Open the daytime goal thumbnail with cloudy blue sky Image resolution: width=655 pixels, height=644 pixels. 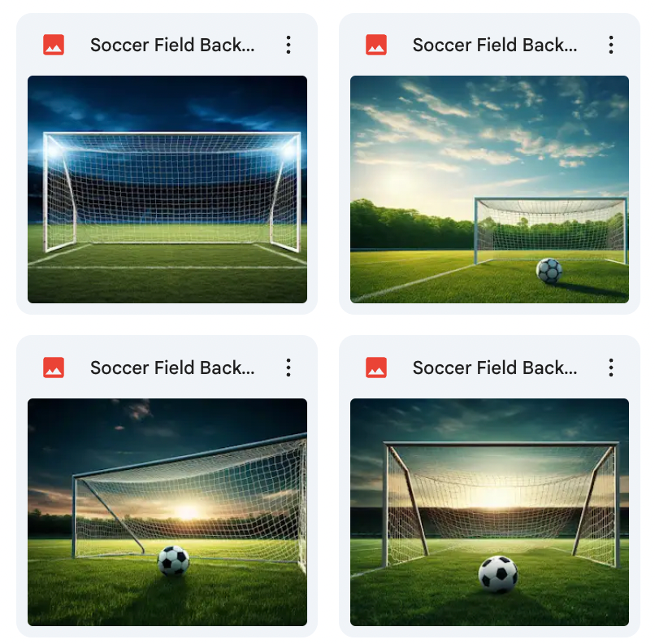[x=489, y=189]
